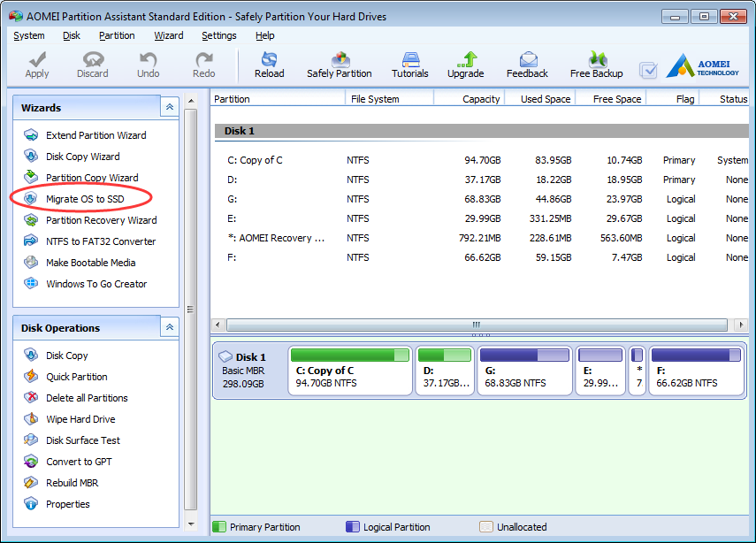Open Safely Partition from the toolbar
This screenshot has width=756, height=543.
(x=340, y=65)
